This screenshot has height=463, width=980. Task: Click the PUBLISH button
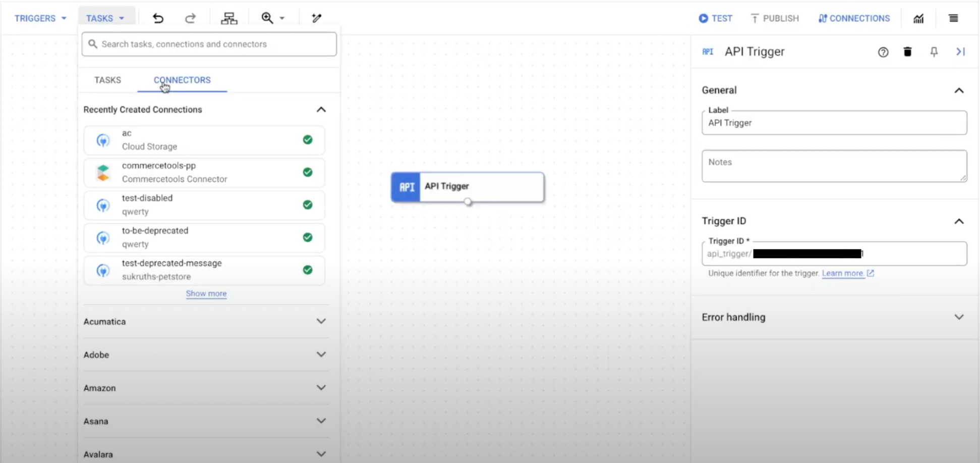click(x=775, y=18)
